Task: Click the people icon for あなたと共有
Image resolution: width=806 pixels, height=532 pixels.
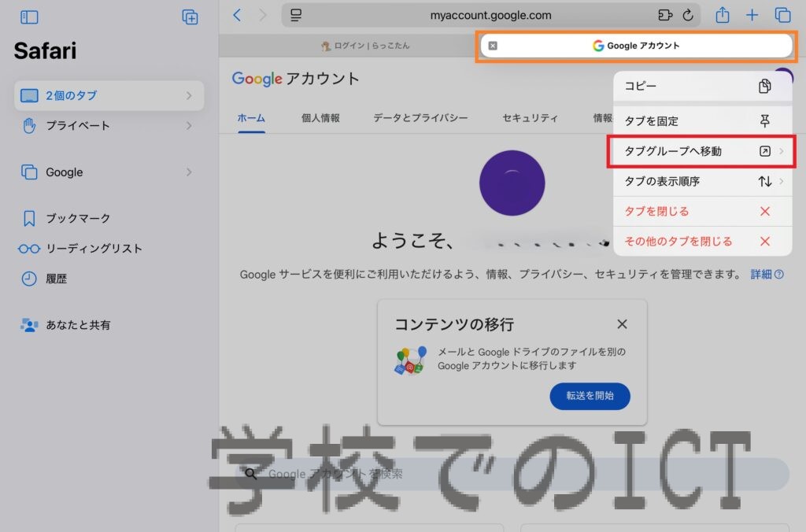Action: (29, 325)
